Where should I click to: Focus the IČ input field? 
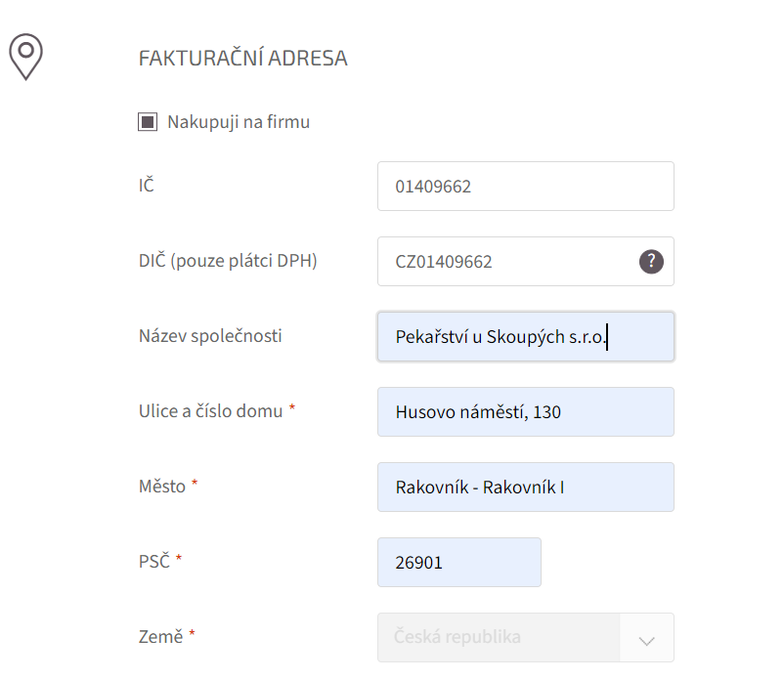pyautogui.click(x=526, y=186)
